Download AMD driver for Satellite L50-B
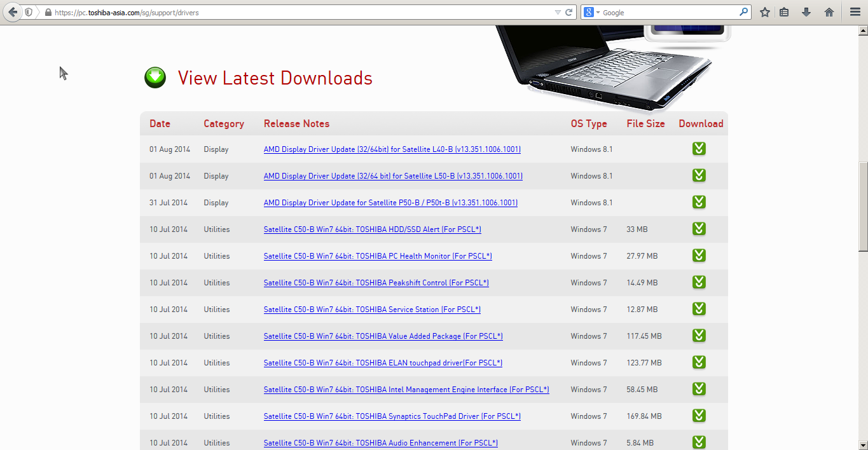Viewport: 868px width, 450px height. click(699, 175)
